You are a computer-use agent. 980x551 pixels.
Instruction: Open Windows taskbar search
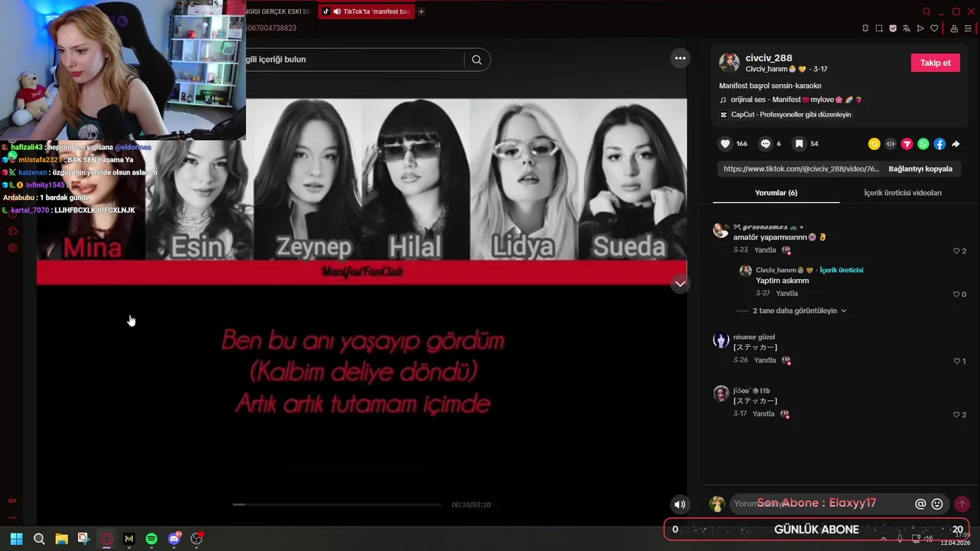(39, 539)
